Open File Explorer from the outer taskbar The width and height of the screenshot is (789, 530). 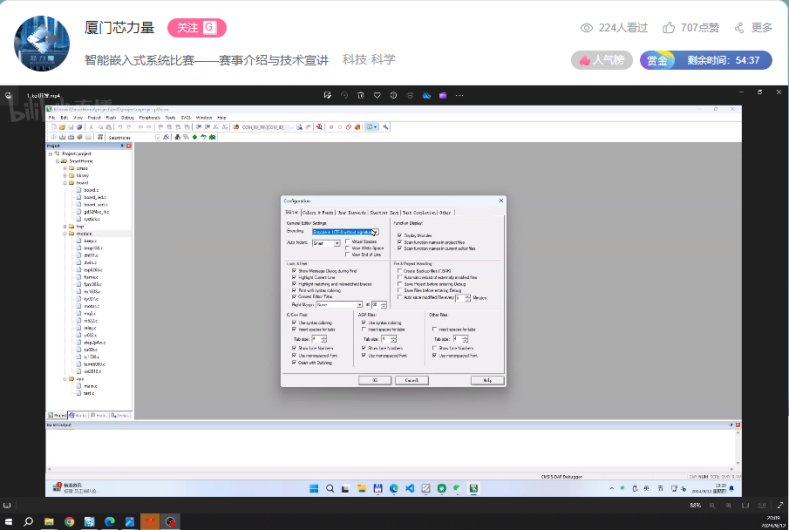(x=49, y=521)
